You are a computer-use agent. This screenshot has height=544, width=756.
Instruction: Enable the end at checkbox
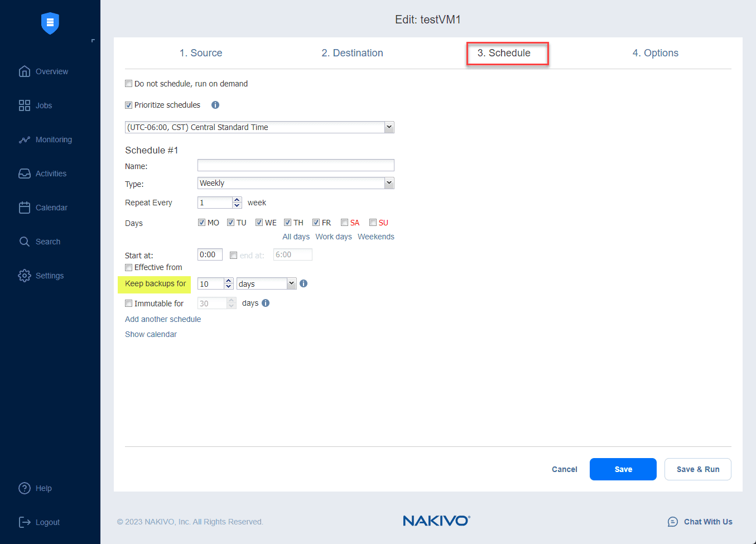[233, 256]
